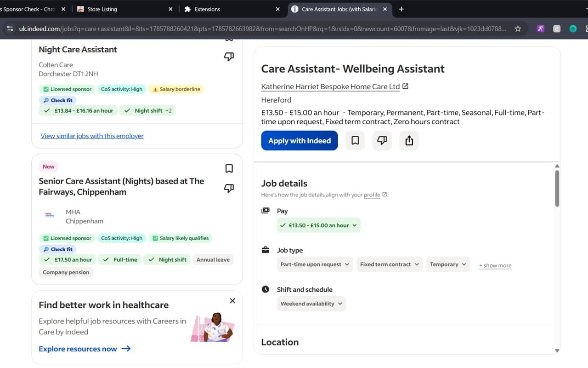Bookmark this page with the address bar star icon
This screenshot has width=588, height=368.
click(518, 29)
